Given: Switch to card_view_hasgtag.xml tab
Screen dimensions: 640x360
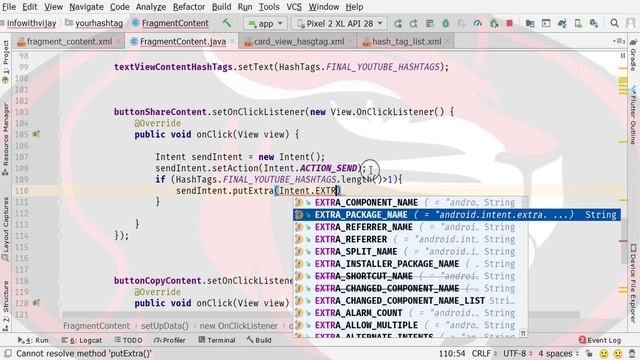Looking at the screenshot, I should (x=299, y=42).
